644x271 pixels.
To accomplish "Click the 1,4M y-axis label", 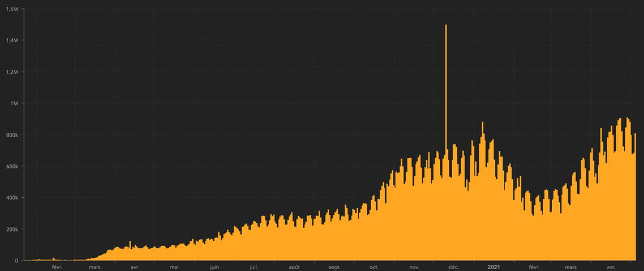I will [13, 40].
